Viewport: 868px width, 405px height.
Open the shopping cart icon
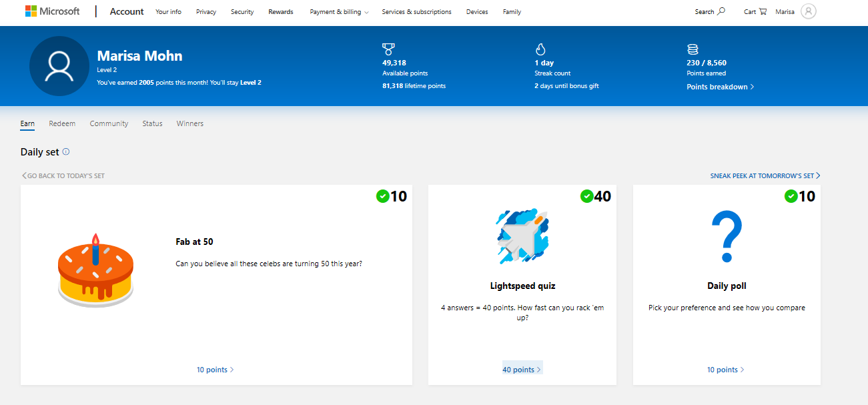coord(763,11)
